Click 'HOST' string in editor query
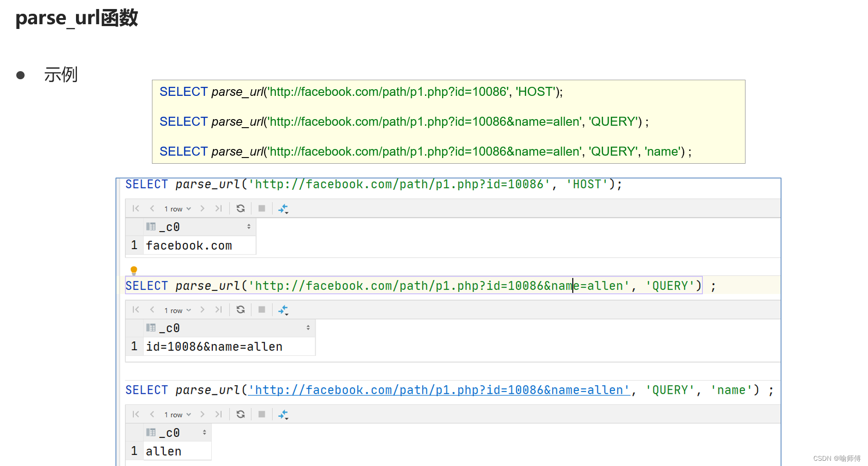868x466 pixels. click(x=587, y=184)
